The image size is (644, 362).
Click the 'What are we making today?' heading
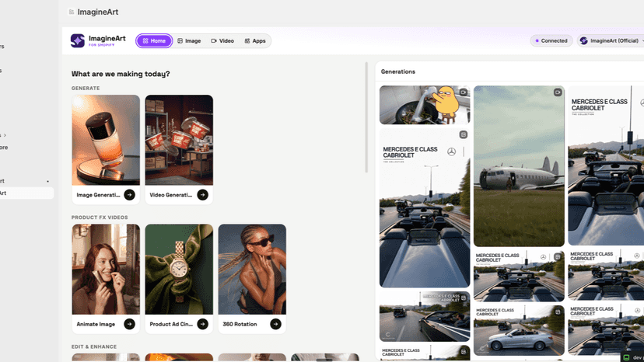[121, 74]
